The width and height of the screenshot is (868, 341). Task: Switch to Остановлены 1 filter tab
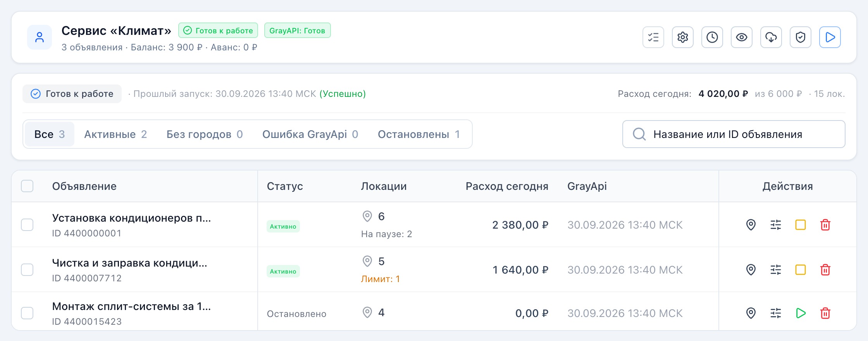[419, 134]
